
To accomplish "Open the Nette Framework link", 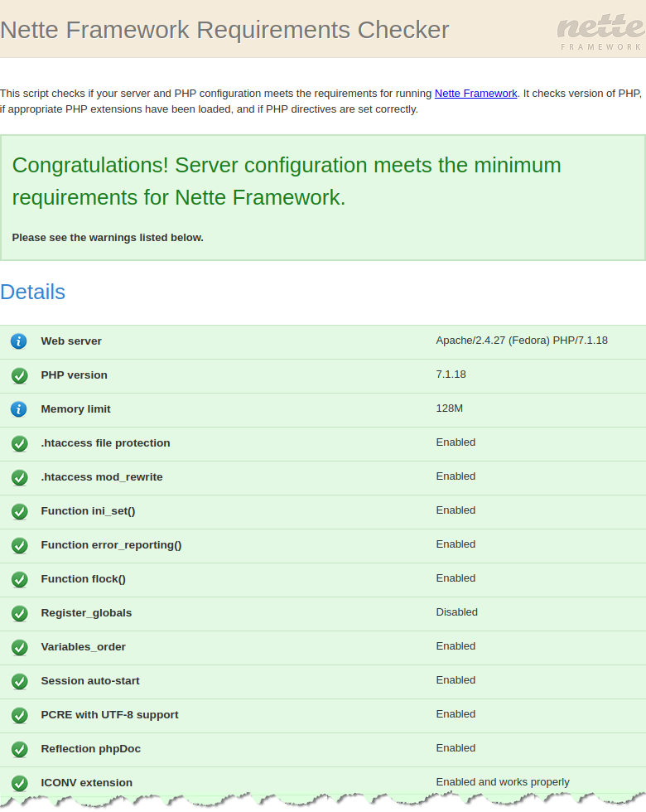I will pos(475,93).
